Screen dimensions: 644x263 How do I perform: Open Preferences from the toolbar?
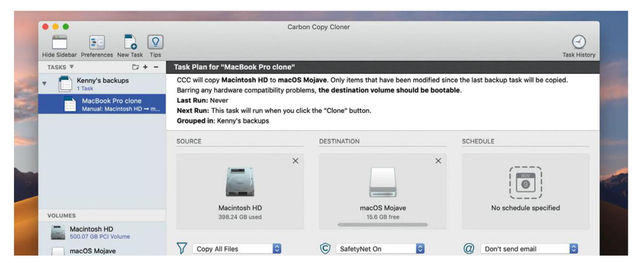(97, 43)
